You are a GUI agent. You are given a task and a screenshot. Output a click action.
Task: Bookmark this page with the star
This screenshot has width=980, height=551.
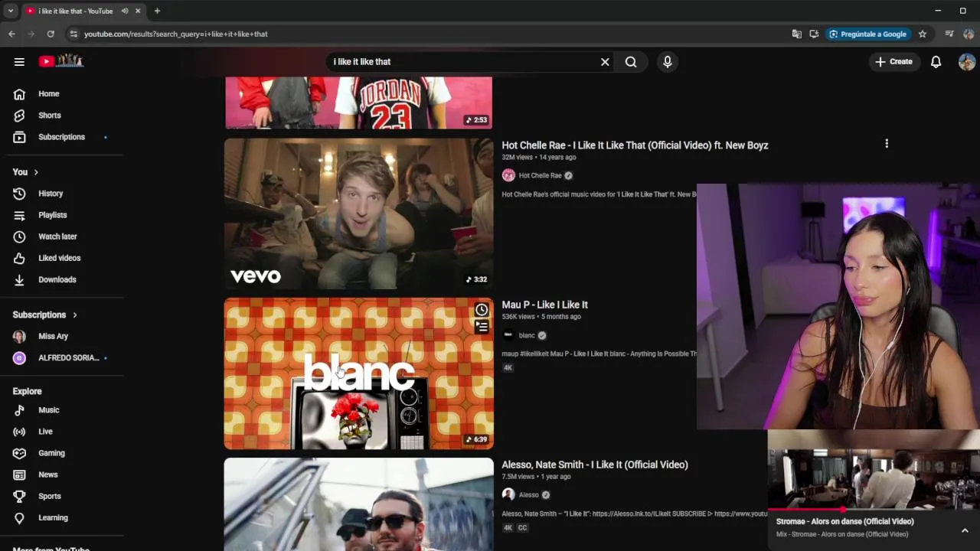[x=923, y=34]
